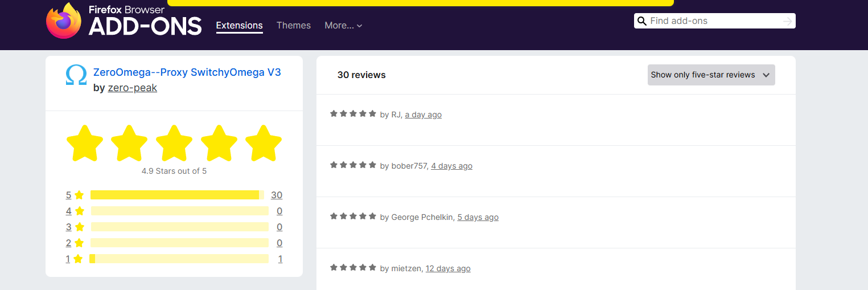Click the 30 count for five stars
The height and width of the screenshot is (290, 868).
(x=277, y=195)
